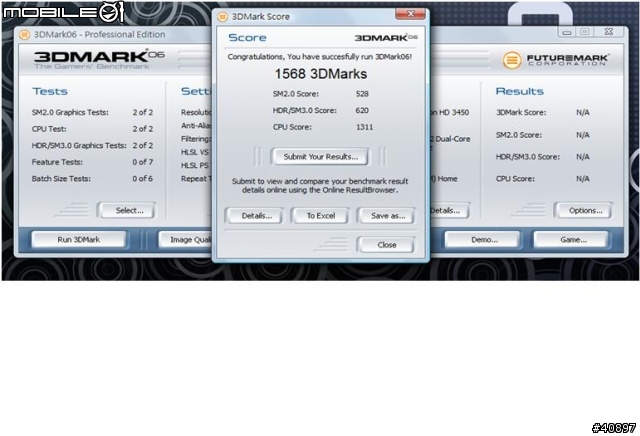Click Batch Size Tests row label

tap(61, 179)
